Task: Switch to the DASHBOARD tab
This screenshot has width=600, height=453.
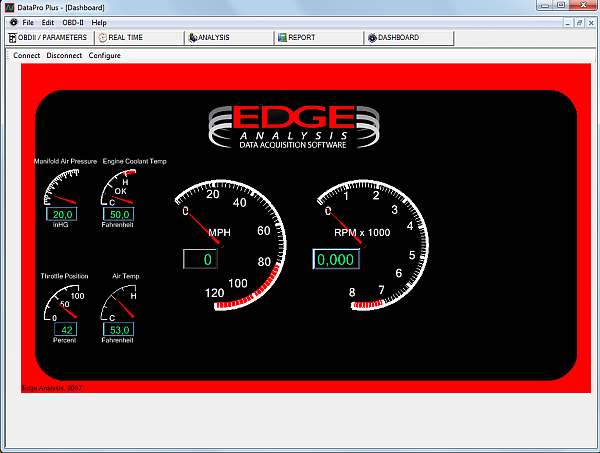Action: (x=409, y=37)
